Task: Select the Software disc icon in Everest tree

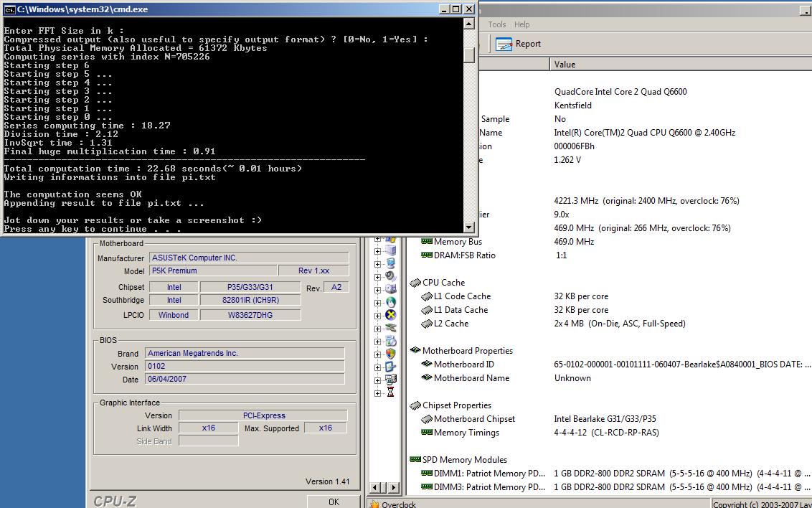Action: tap(390, 342)
